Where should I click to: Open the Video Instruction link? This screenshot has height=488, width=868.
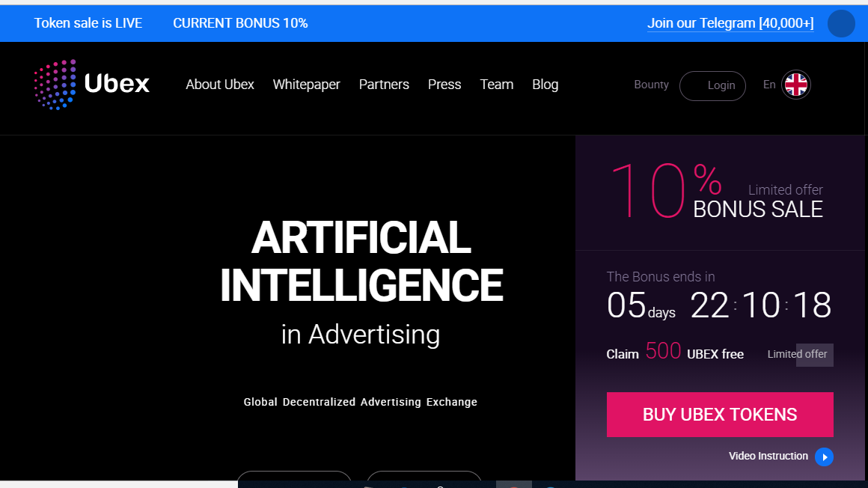tap(768, 456)
